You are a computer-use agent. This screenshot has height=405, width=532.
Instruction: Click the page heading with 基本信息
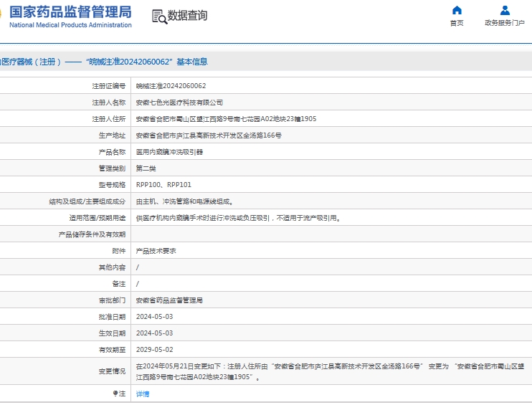(104, 62)
